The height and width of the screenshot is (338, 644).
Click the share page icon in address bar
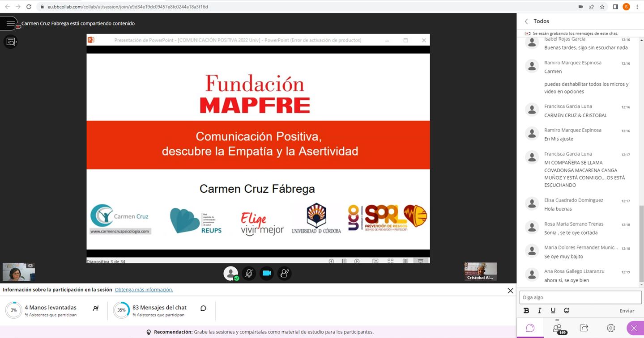(591, 7)
